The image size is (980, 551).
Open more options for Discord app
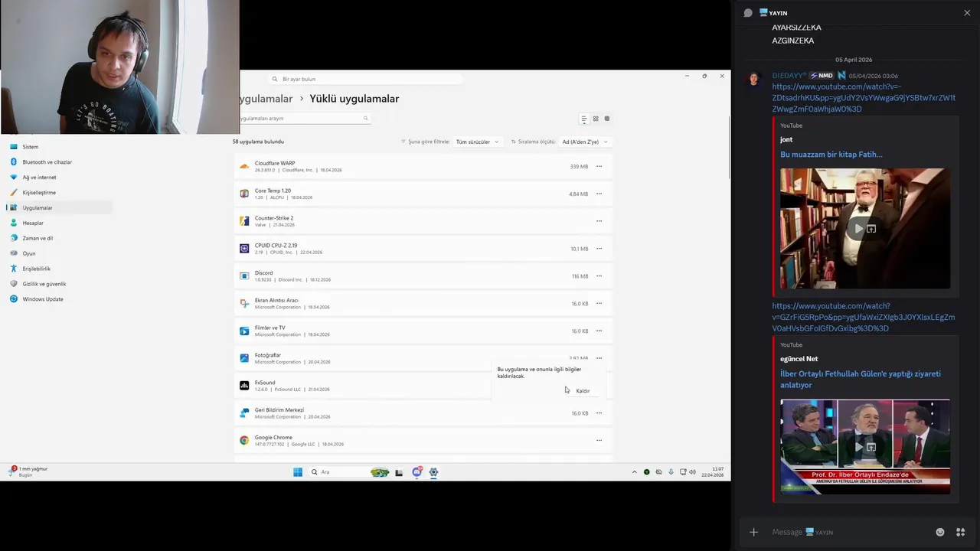click(599, 275)
